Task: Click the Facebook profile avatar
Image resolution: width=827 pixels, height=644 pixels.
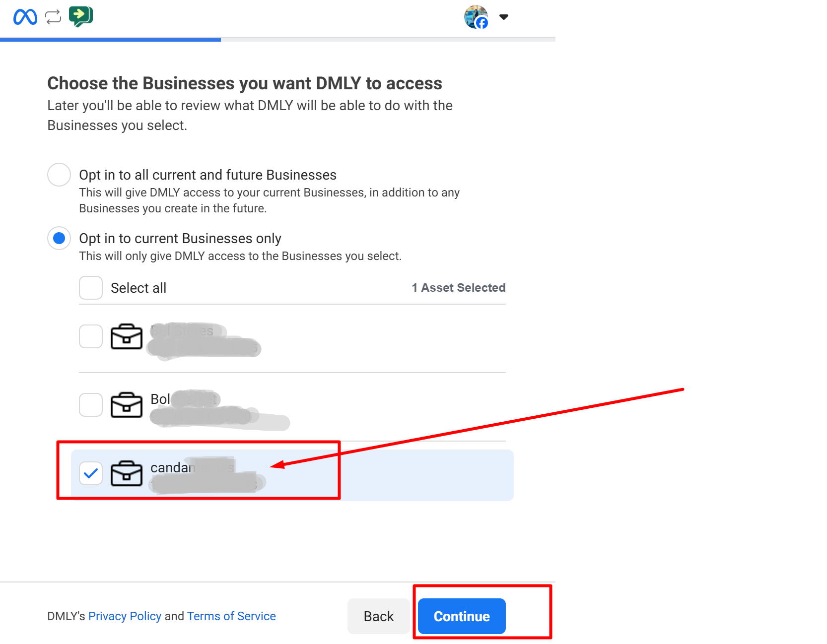Action: (x=476, y=17)
